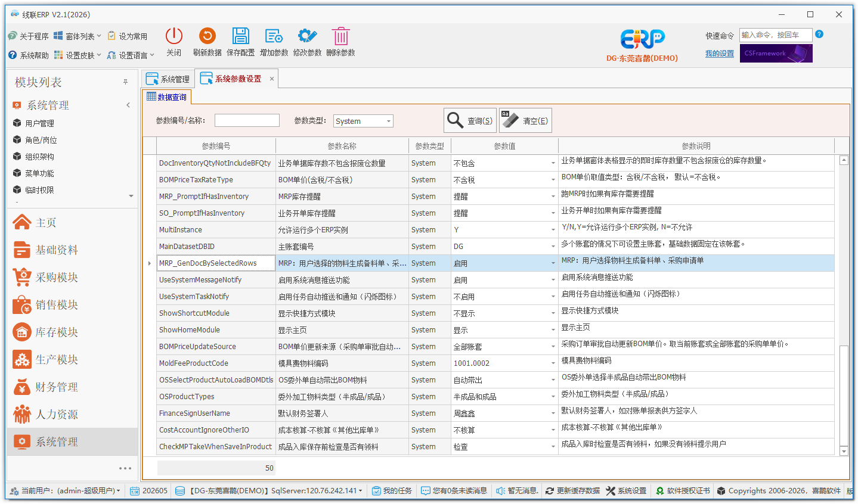The image size is (858, 504).
Task: Click the sidebar three-dots overflow button
Action: click(x=125, y=468)
